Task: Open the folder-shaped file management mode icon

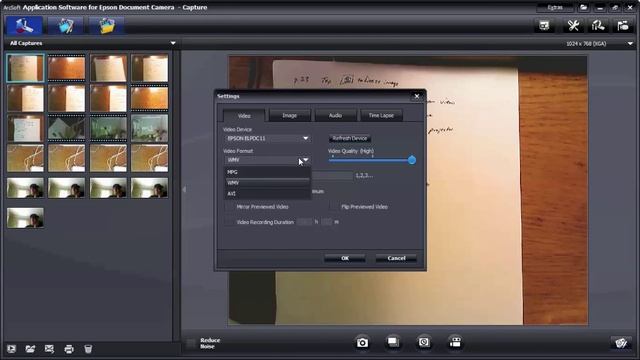Action: [x=106, y=26]
